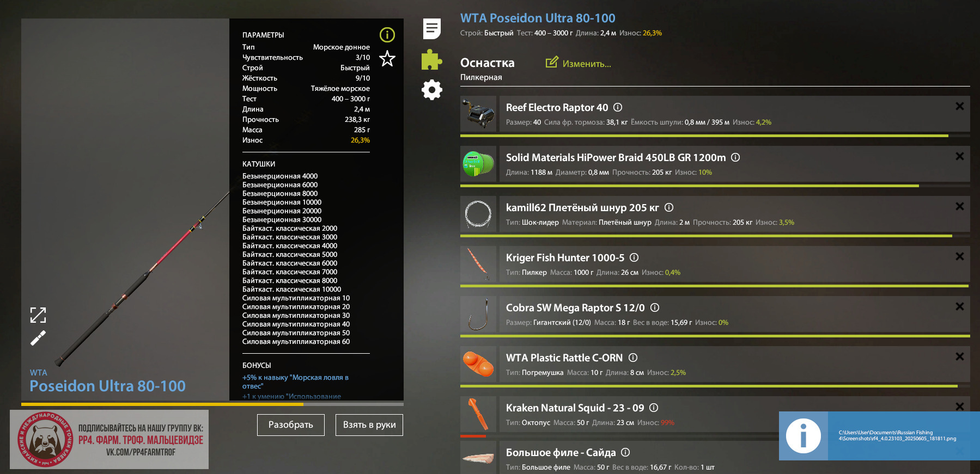This screenshot has height=474, width=980.
Task: Remove the WTA Plastic Rattle C-ORN
Action: click(x=960, y=356)
